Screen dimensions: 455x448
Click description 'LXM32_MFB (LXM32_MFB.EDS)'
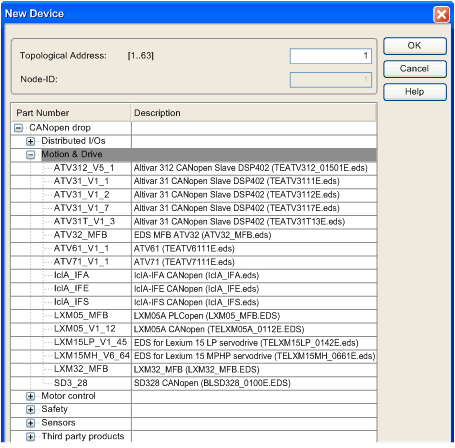[x=197, y=369]
